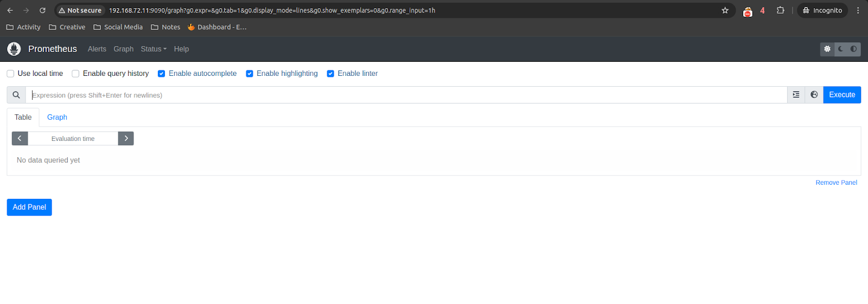
Task: Click the 'No data queried yet' text
Action: [x=48, y=160]
